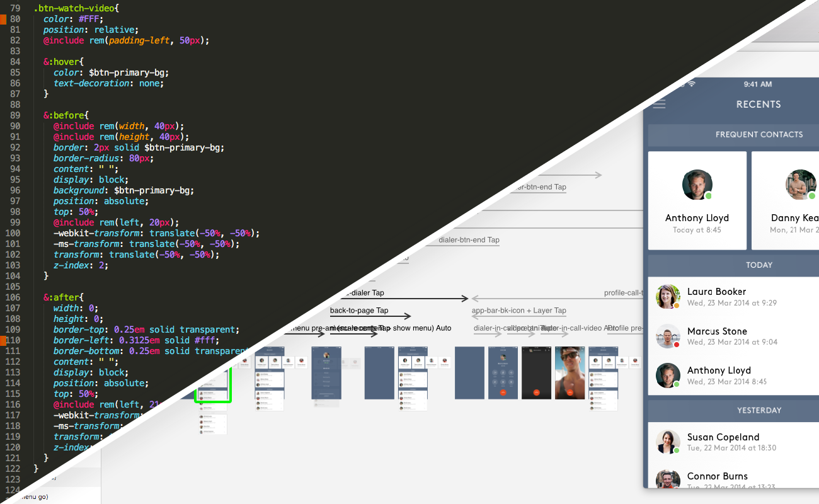Click the red gutter marker on line 80
This screenshot has height=504, width=819.
[3, 19]
